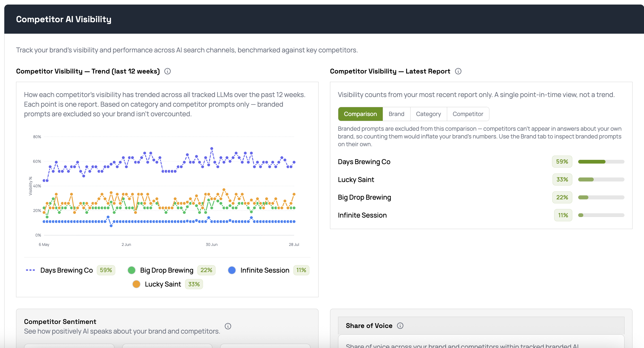Click the Big Drop Brewing progress bar
This screenshot has height=348, width=644.
(601, 198)
